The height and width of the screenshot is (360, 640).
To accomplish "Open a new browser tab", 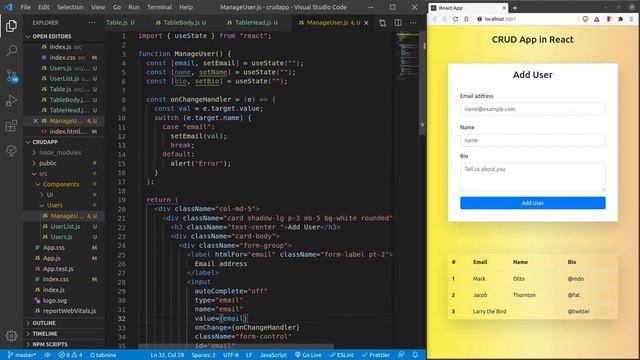I will 515,8.
